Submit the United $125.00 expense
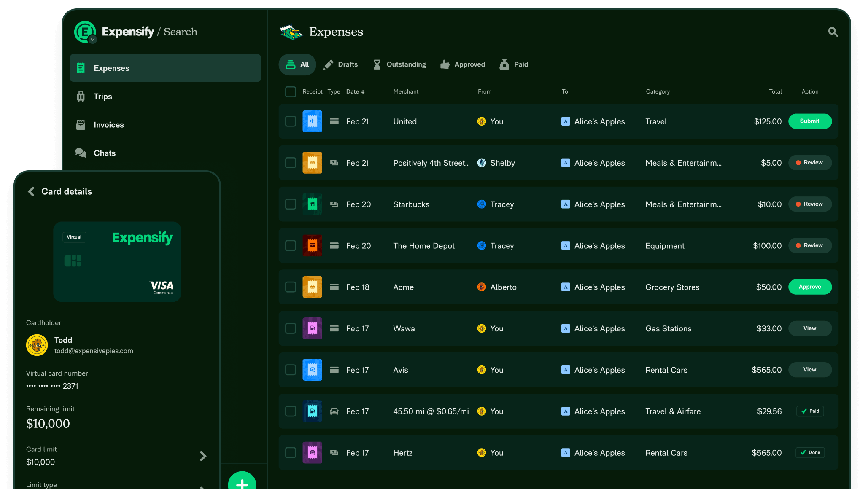 (809, 121)
